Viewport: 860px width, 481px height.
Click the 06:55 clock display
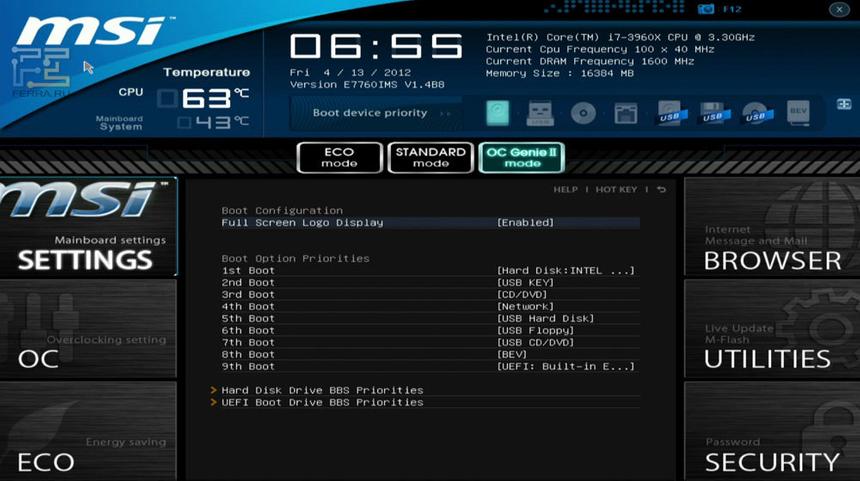pyautogui.click(x=376, y=46)
